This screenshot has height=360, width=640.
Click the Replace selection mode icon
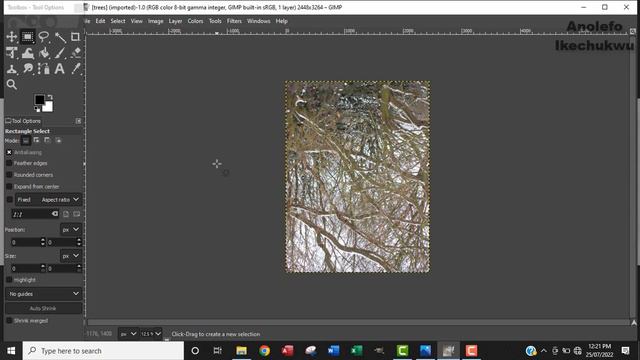point(26,140)
